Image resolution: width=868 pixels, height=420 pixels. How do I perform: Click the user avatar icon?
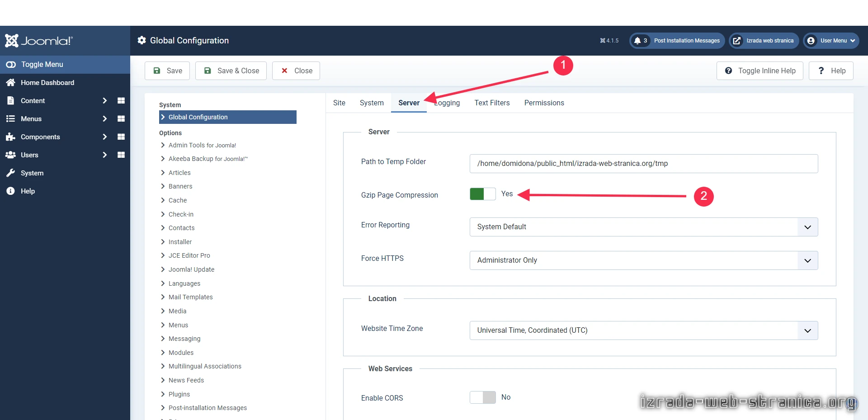[811, 41]
